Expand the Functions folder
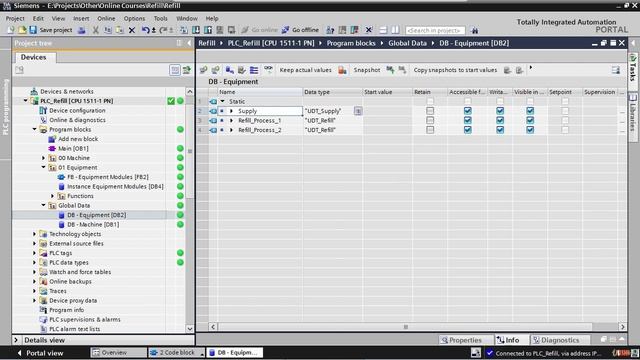The width and height of the screenshot is (640, 360). [53, 196]
